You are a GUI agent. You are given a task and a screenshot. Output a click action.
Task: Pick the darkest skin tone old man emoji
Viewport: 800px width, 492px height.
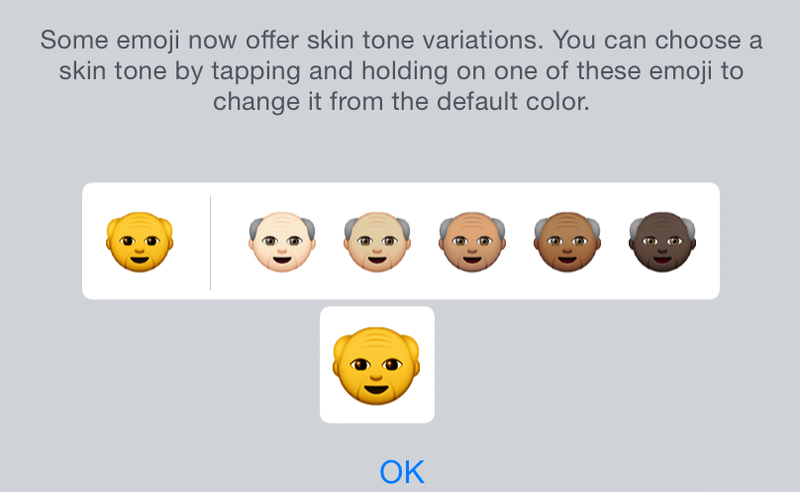662,241
